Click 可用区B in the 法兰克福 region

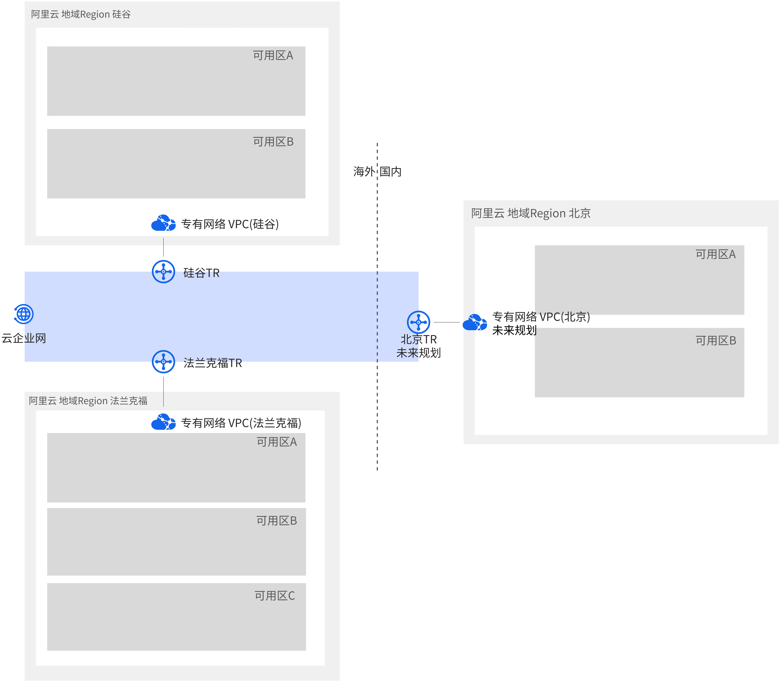[x=176, y=542]
